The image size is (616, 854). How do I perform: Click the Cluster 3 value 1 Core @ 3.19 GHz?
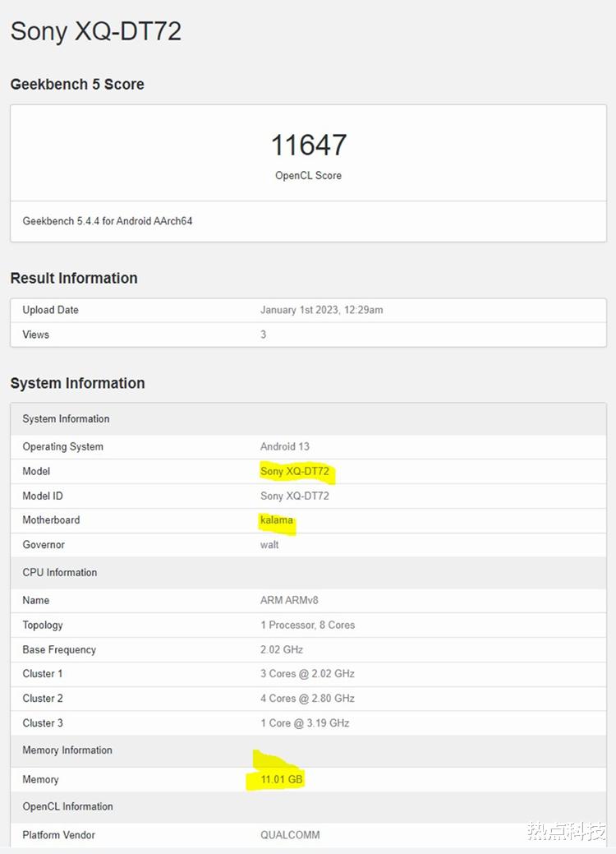(305, 722)
